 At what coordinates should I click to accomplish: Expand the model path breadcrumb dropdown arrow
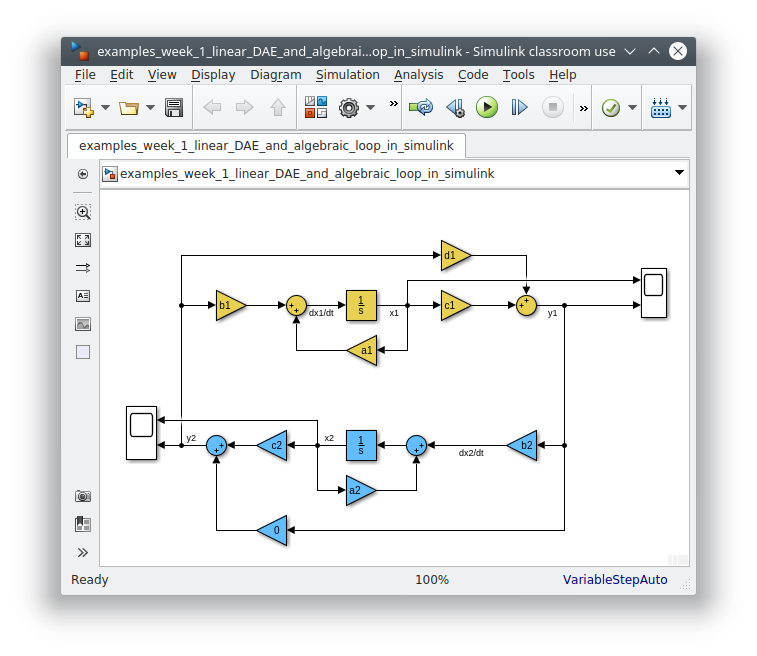pos(680,173)
